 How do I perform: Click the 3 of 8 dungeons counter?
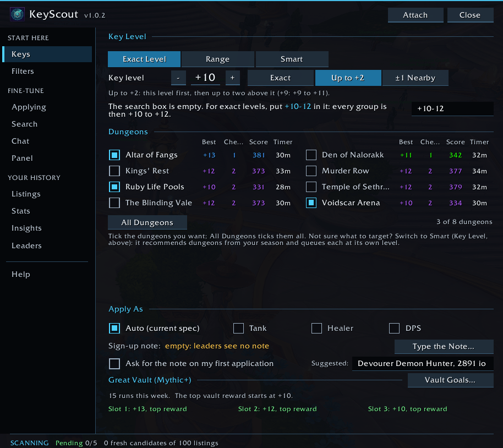[x=464, y=222]
